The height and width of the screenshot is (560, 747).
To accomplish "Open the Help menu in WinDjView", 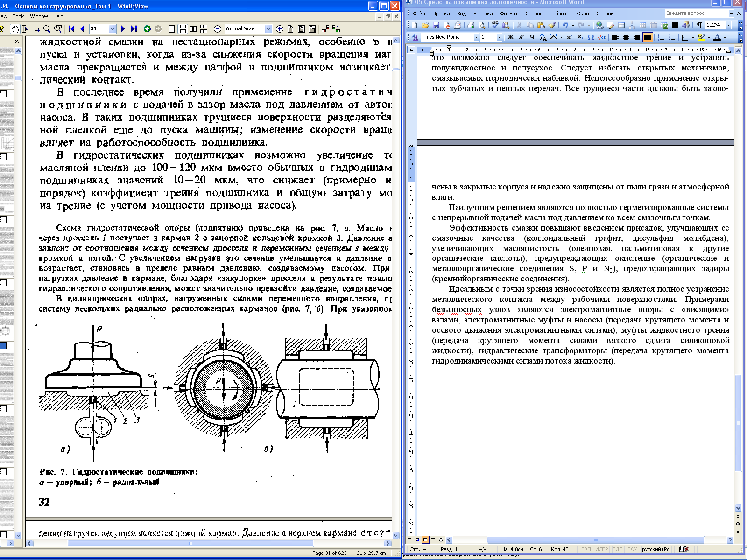I will click(x=58, y=16).
